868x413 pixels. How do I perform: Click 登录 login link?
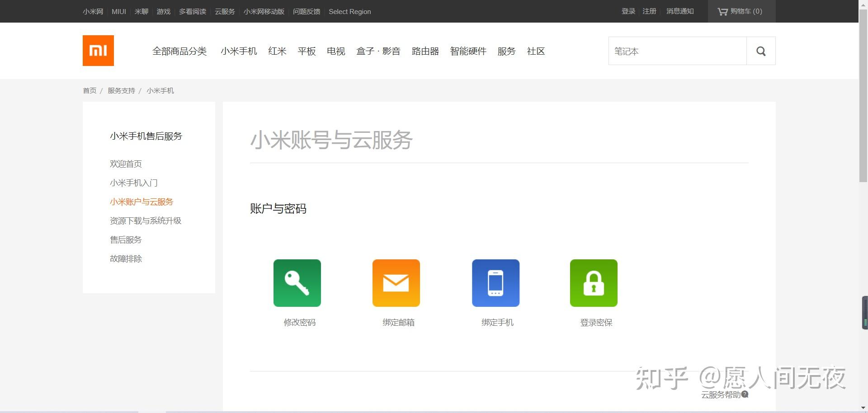628,11
